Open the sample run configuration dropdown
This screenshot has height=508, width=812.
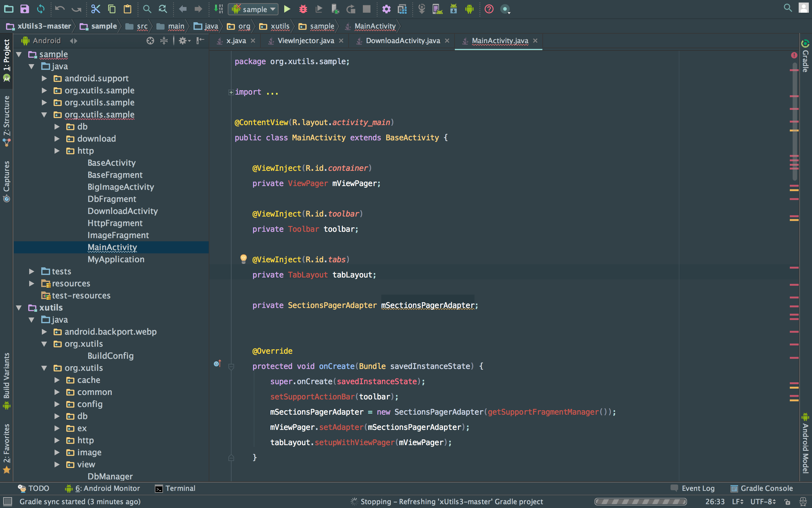[253, 9]
